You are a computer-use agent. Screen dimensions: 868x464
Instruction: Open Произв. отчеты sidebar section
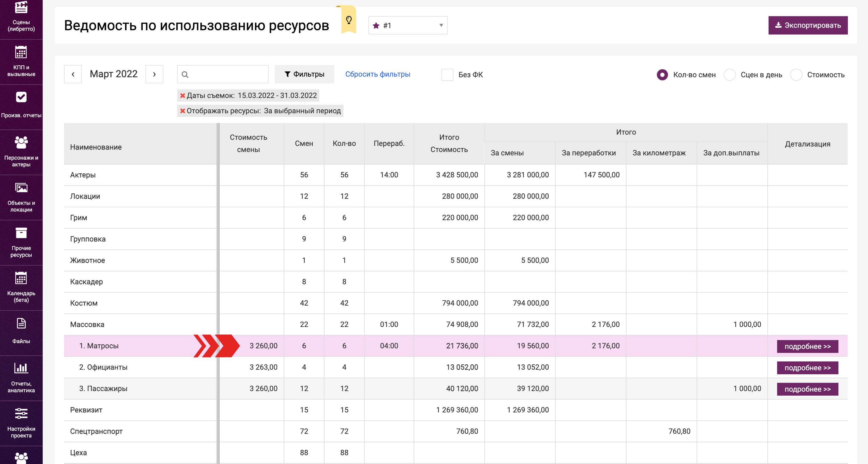21,107
